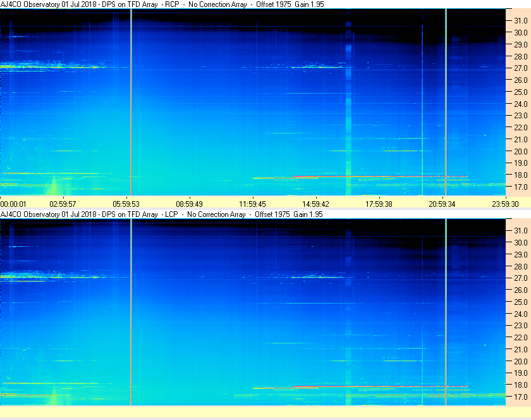The image size is (531, 420).
Task: Pick the 29.0 frequency label in LCP panel
Action: pyautogui.click(x=521, y=254)
